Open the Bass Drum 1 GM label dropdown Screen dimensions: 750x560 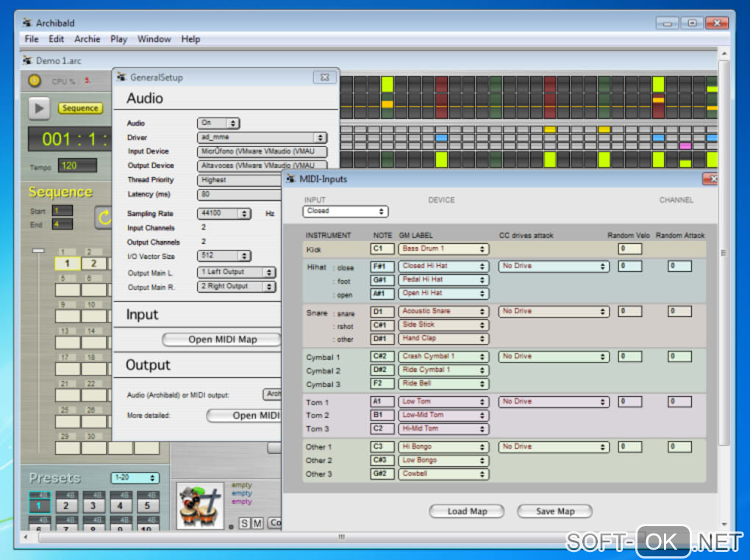point(443,248)
